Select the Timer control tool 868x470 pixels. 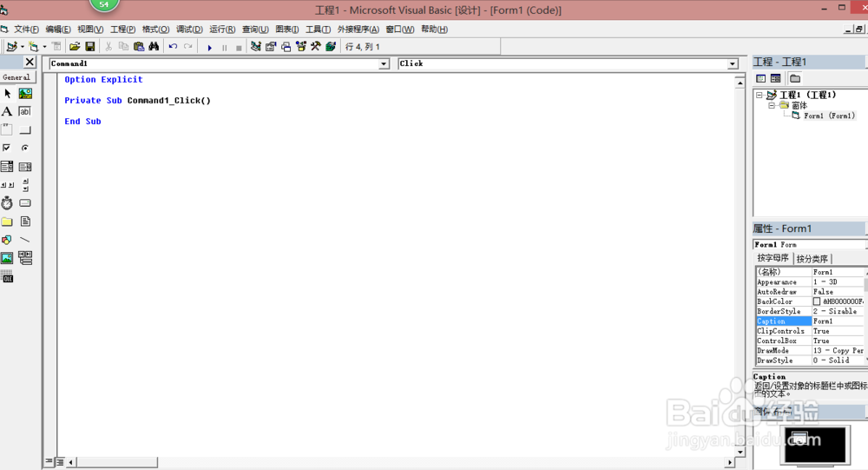coord(7,202)
